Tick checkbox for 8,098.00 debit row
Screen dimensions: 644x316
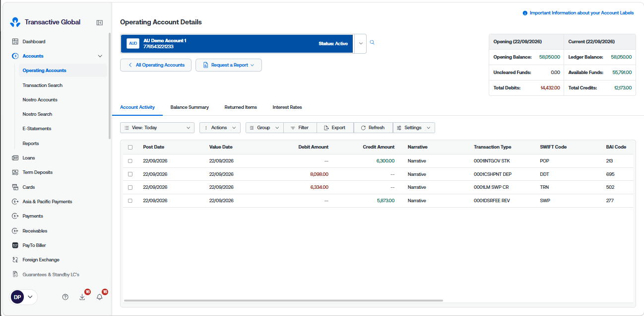pos(130,174)
